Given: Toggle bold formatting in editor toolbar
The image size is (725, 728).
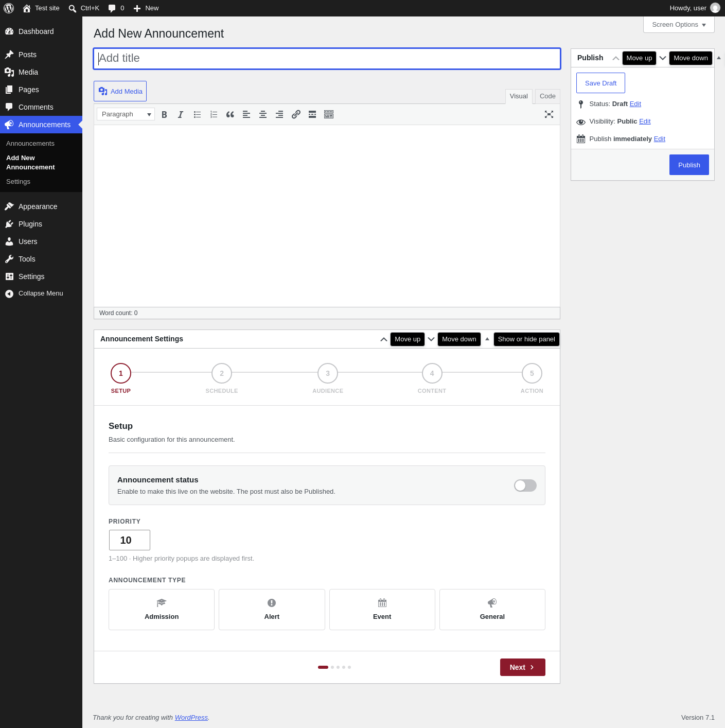Looking at the screenshot, I should (x=164, y=114).
